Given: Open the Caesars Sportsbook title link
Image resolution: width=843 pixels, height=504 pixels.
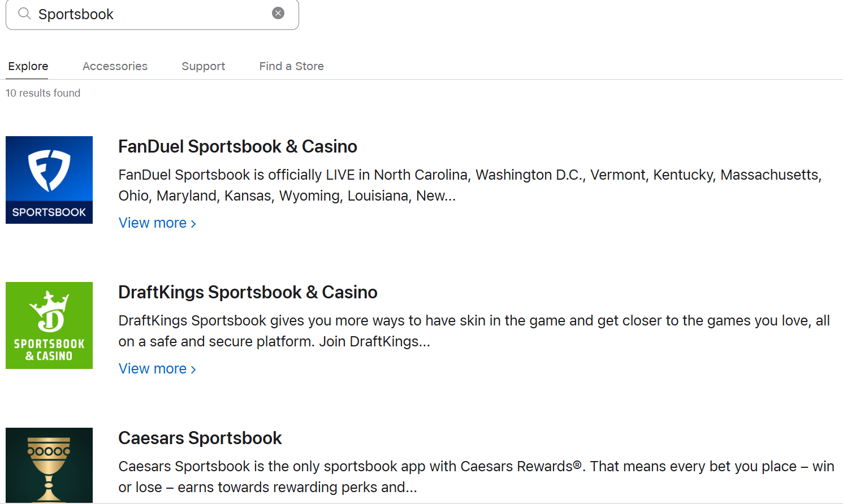Looking at the screenshot, I should [200, 438].
